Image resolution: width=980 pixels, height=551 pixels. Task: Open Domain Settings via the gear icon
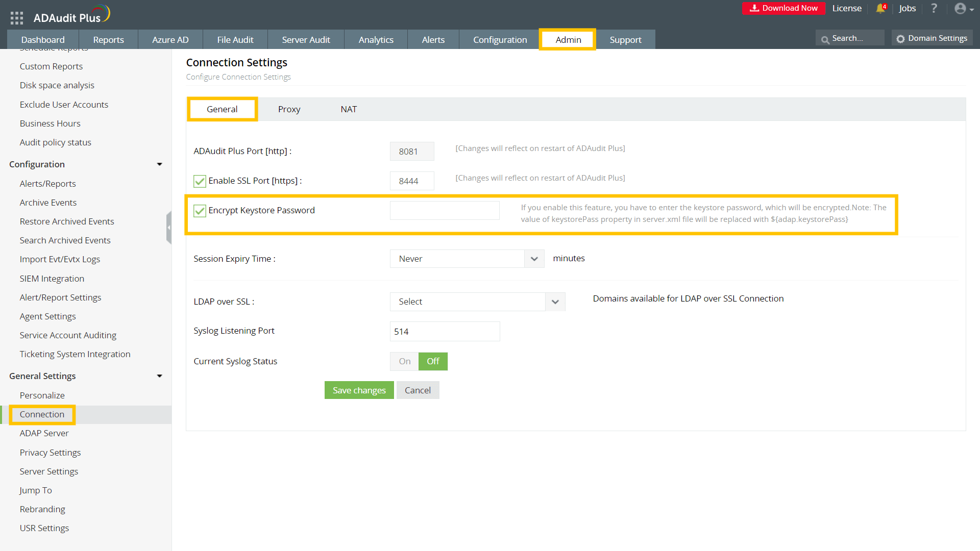pos(900,38)
